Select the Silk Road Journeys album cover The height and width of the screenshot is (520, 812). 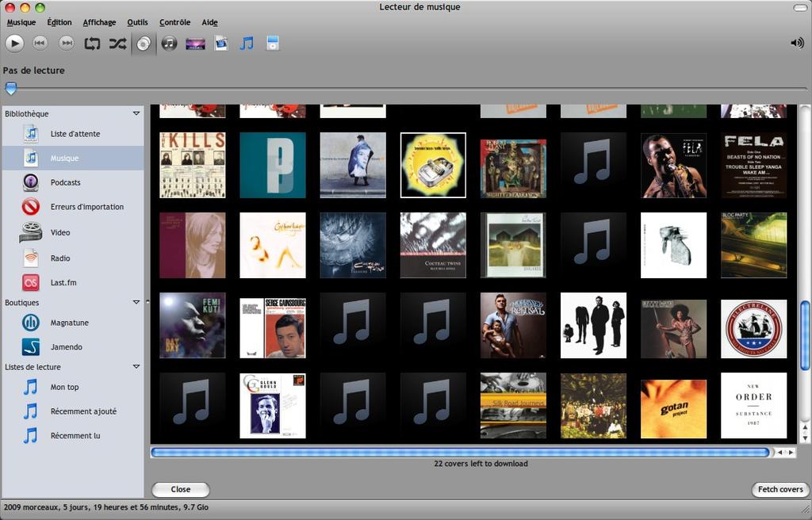coord(513,406)
